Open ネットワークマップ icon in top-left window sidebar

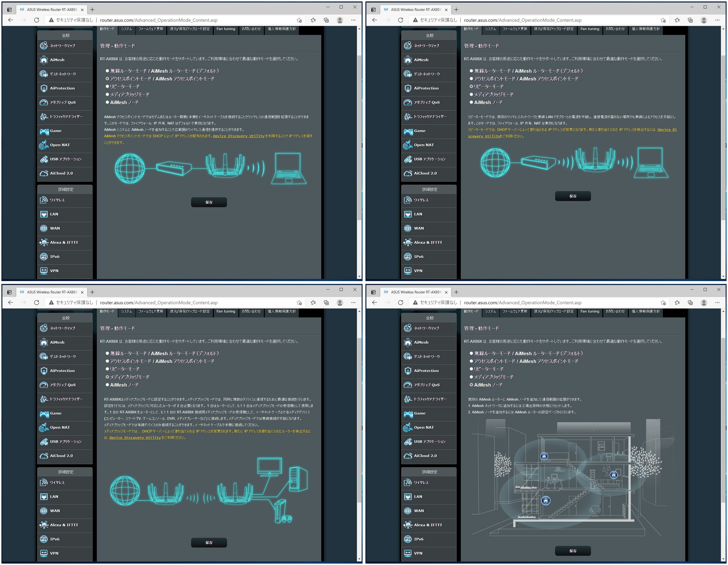(x=44, y=46)
